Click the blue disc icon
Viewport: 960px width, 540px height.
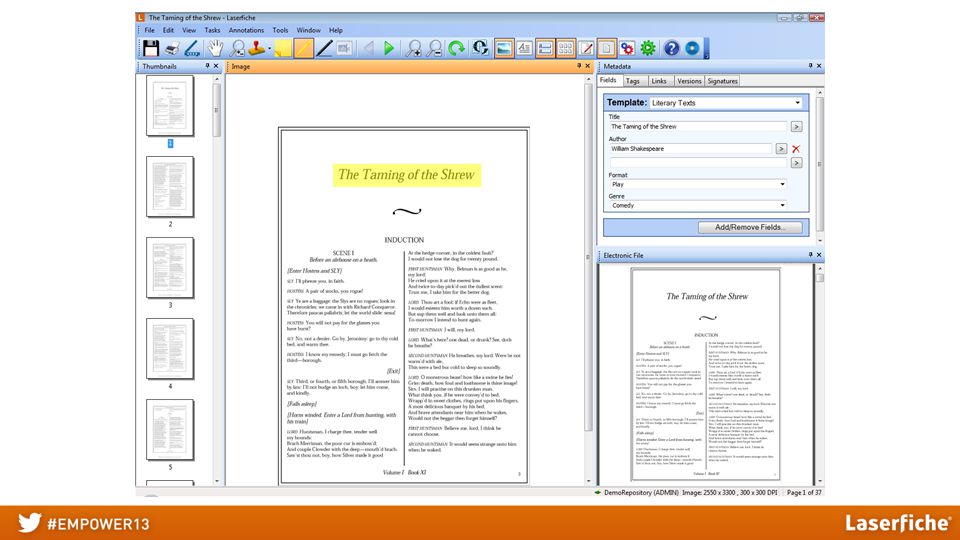692,48
